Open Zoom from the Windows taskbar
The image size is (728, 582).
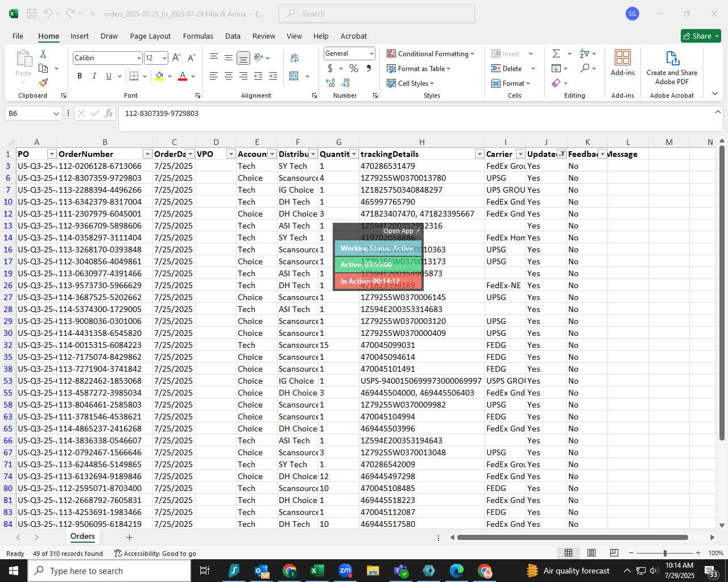[x=345, y=571]
